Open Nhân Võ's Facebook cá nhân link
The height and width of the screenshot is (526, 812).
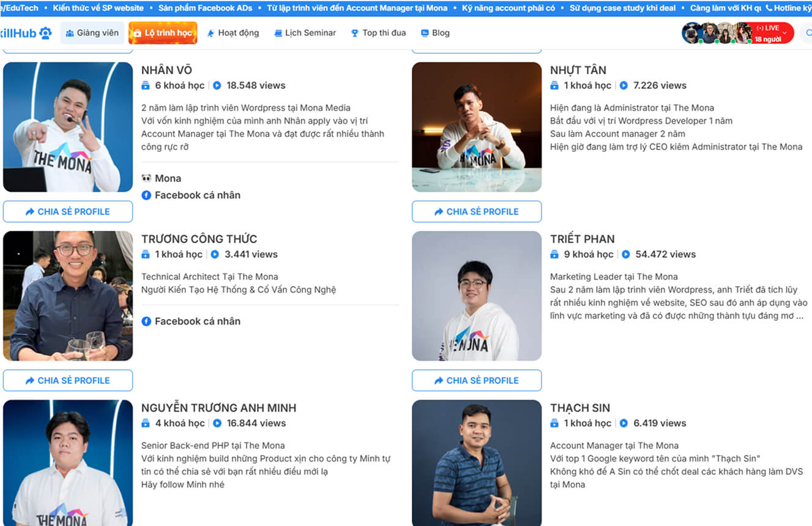click(191, 195)
